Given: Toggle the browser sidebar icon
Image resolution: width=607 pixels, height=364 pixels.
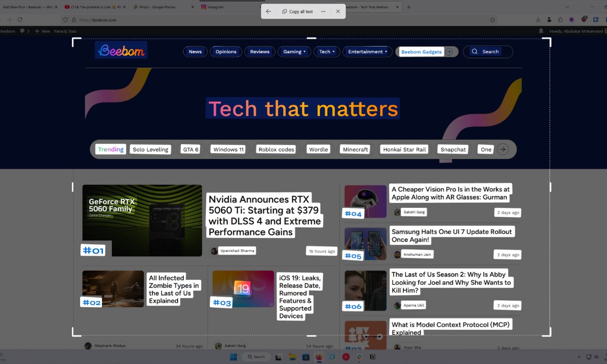Looking at the screenshot, I should [x=559, y=19].
